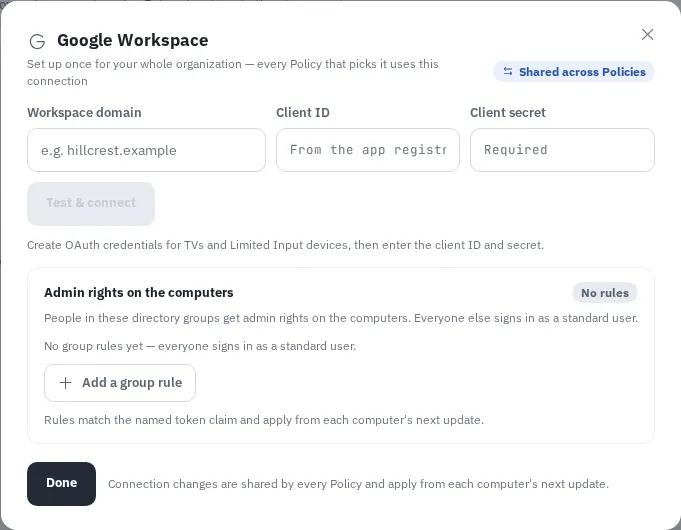
Task: Focus the Client secret input field
Action: [x=562, y=150]
